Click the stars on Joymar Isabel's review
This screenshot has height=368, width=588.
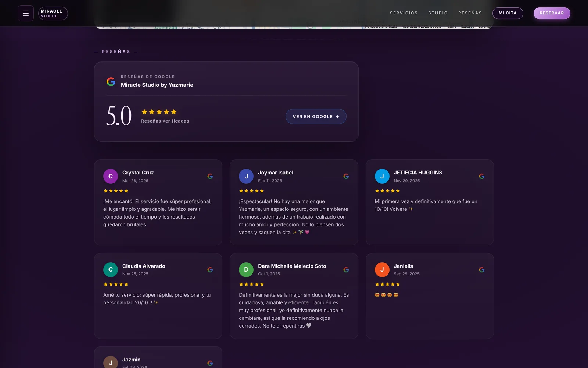(251, 191)
